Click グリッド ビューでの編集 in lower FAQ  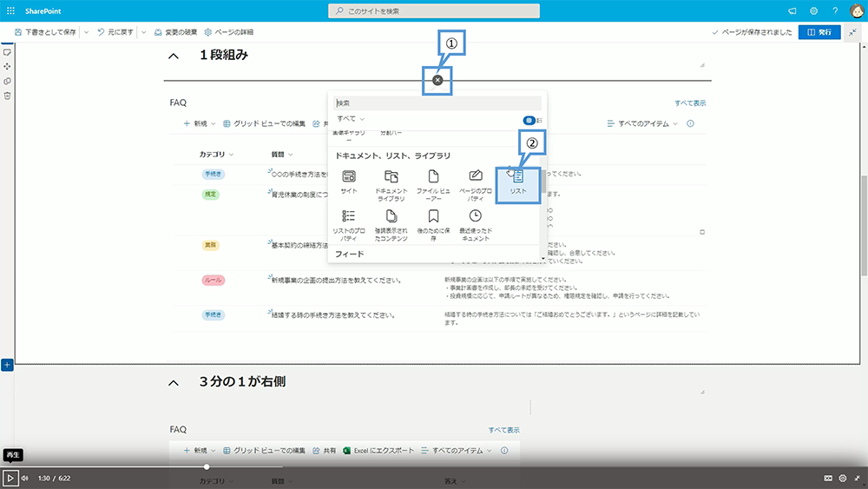pos(264,451)
